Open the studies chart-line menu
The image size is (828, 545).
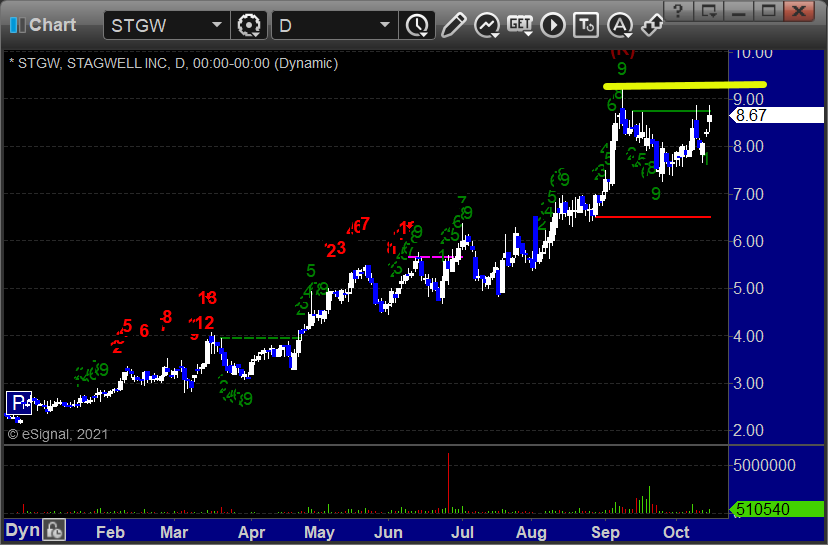(x=486, y=25)
